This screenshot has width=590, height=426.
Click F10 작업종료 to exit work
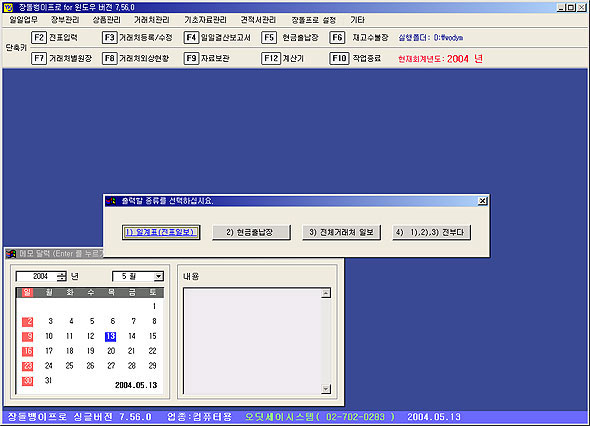[339, 58]
